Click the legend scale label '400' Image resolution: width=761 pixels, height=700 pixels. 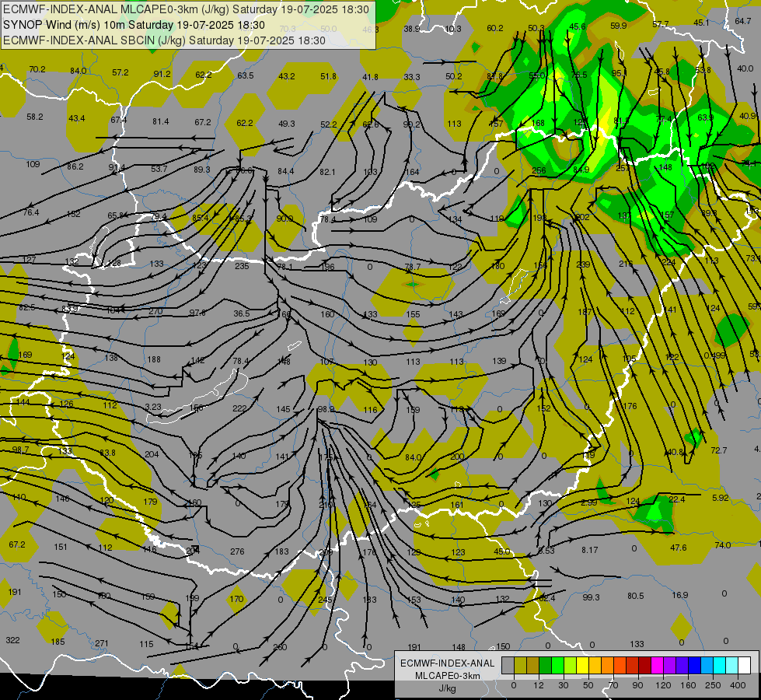coord(738,685)
